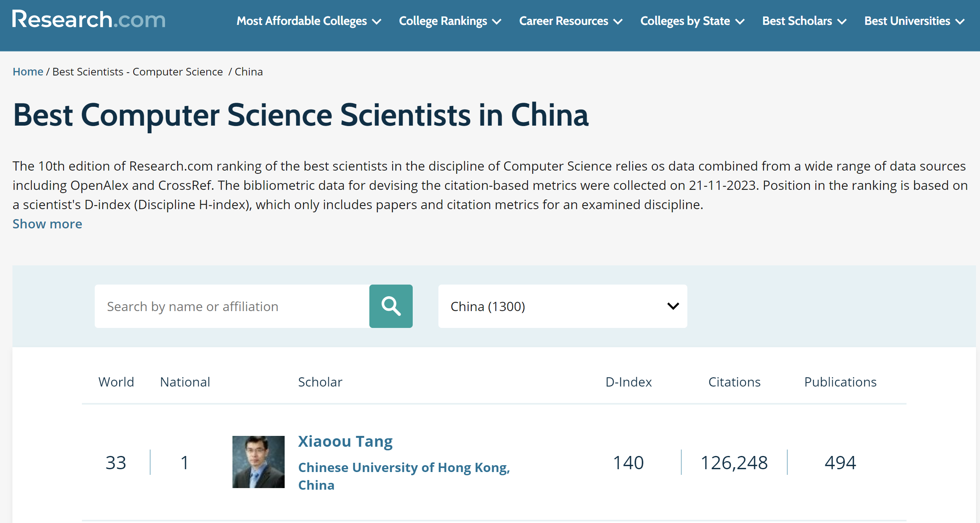Focus the Search by name or affiliation field
Viewport: 980px width, 523px height.
(x=232, y=306)
